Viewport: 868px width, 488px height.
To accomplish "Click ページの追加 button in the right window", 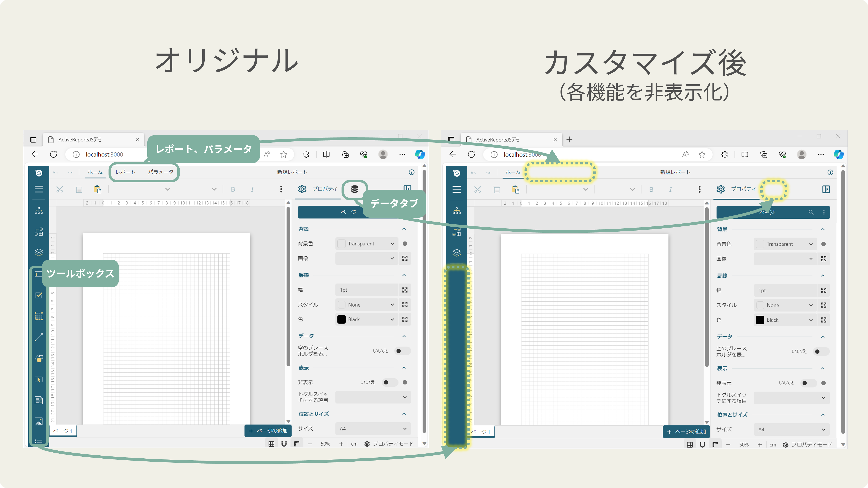I will 686,432.
